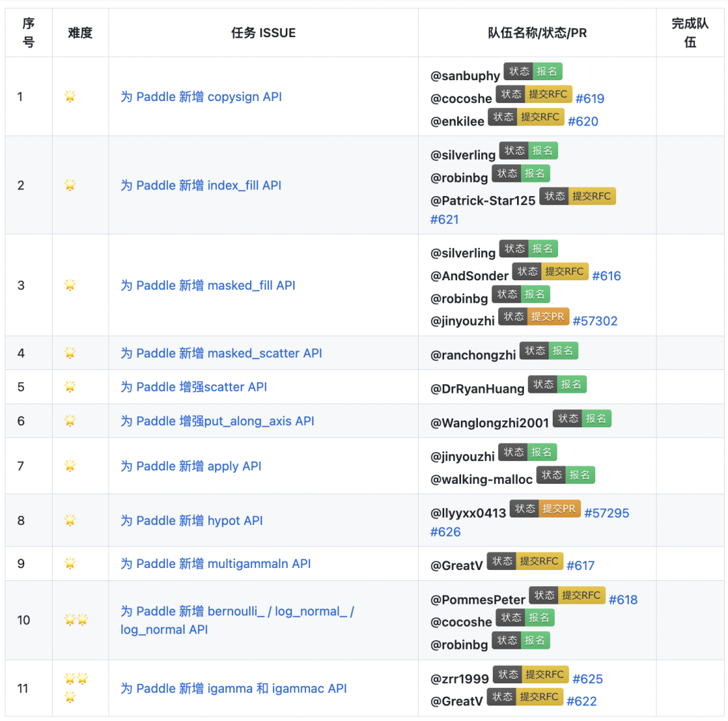Click the 提交RFC status badge beside @cocoshe in row 1
This screenshot has width=728, height=721.
coord(534,94)
